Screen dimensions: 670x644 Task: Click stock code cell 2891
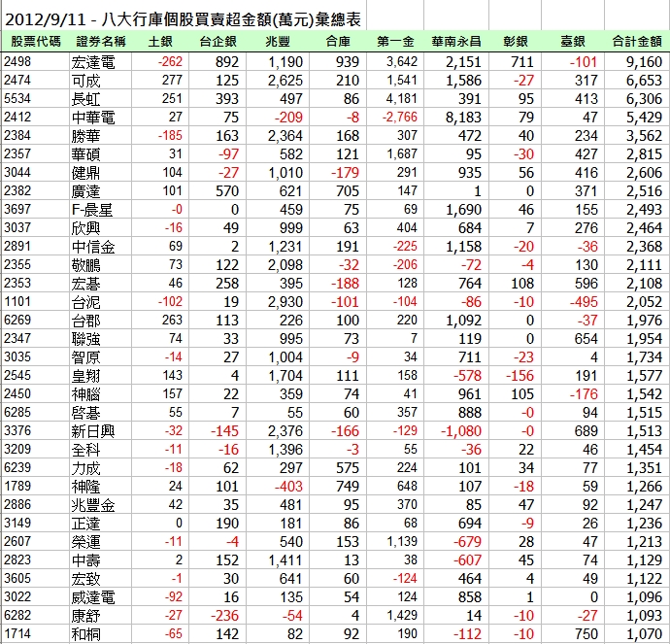[x=17, y=246]
